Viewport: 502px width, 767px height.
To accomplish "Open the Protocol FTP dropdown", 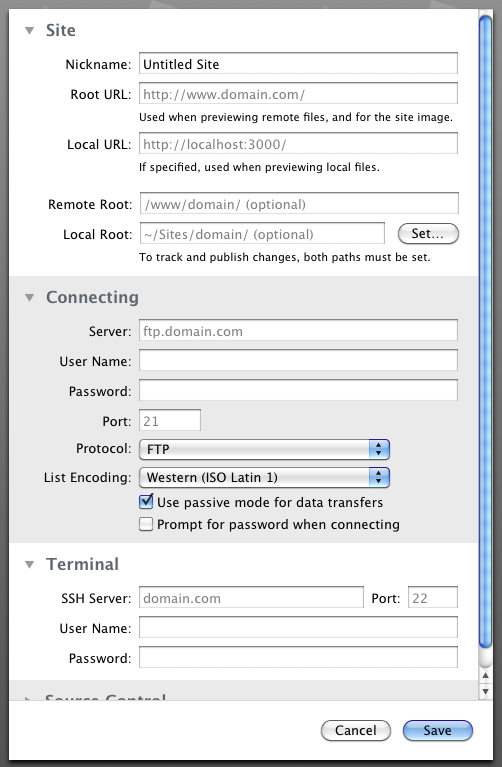I will point(264,449).
